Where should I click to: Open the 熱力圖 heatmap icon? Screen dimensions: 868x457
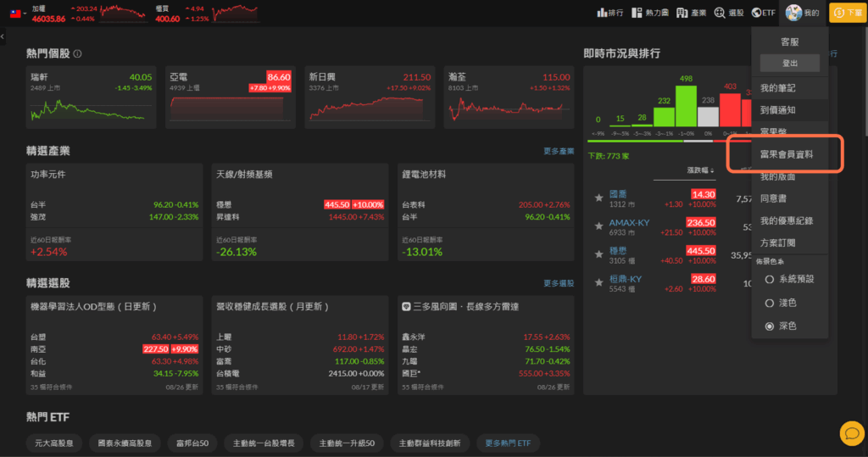637,12
